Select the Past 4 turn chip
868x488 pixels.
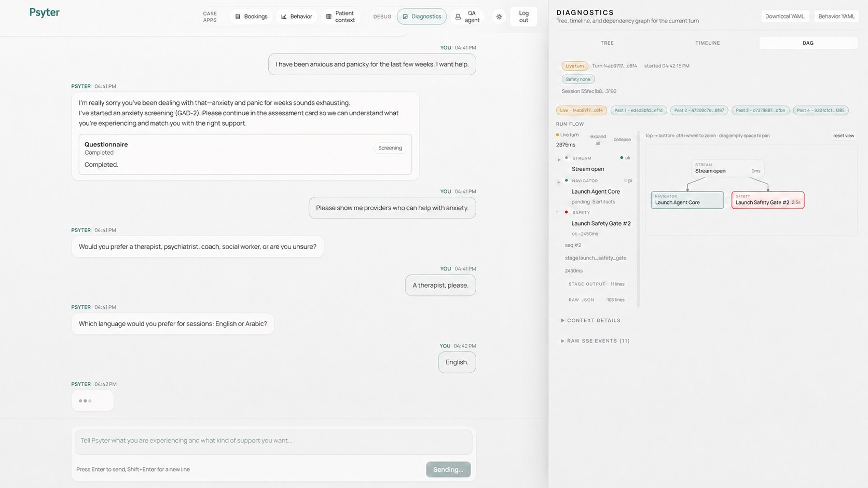coord(820,110)
